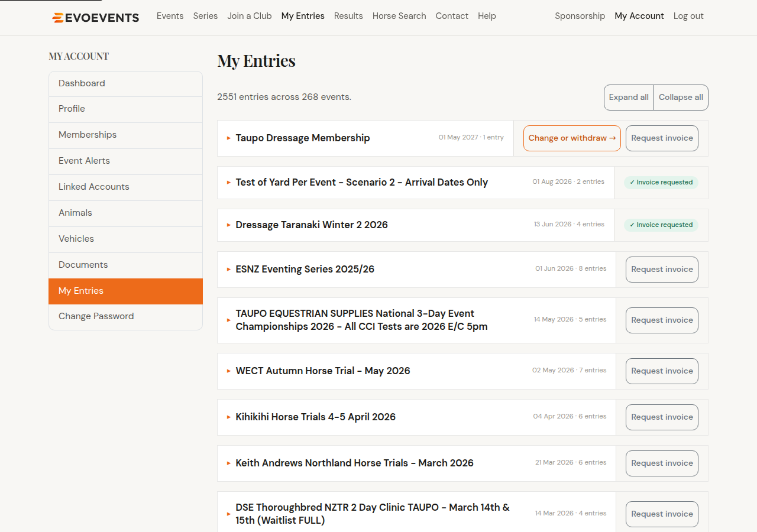The height and width of the screenshot is (532, 757).
Task: Expand WECT Autumn Horse Trial entry
Action: [x=416, y=371]
